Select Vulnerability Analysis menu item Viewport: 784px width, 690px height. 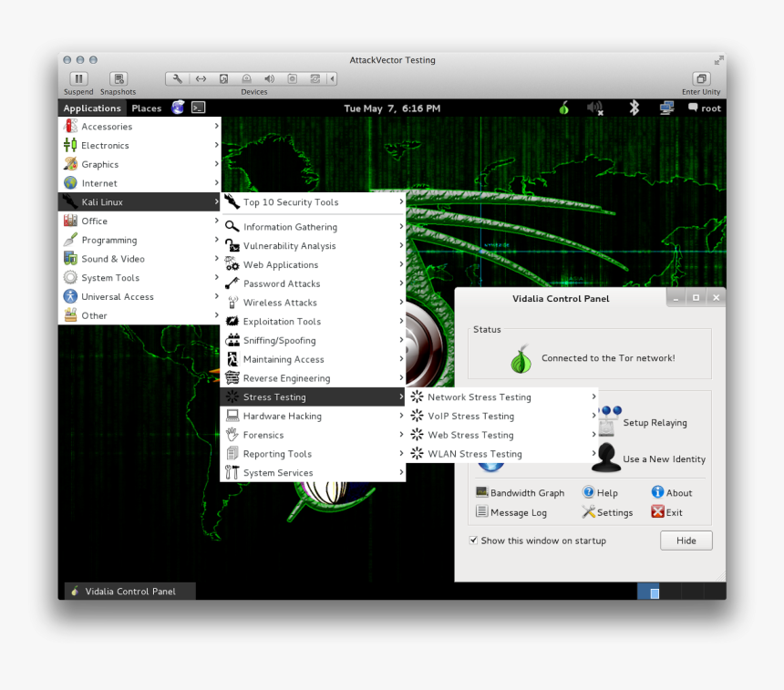(x=313, y=245)
